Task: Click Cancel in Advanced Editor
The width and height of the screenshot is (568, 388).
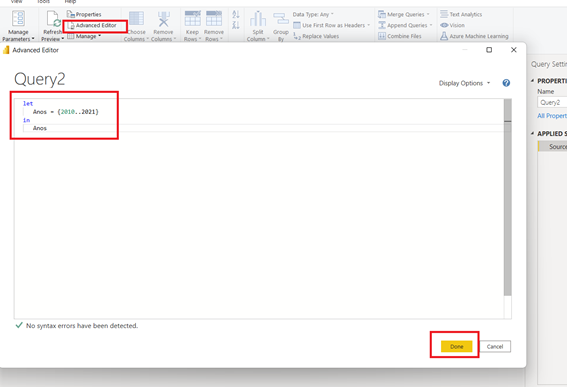Action: pyautogui.click(x=495, y=347)
